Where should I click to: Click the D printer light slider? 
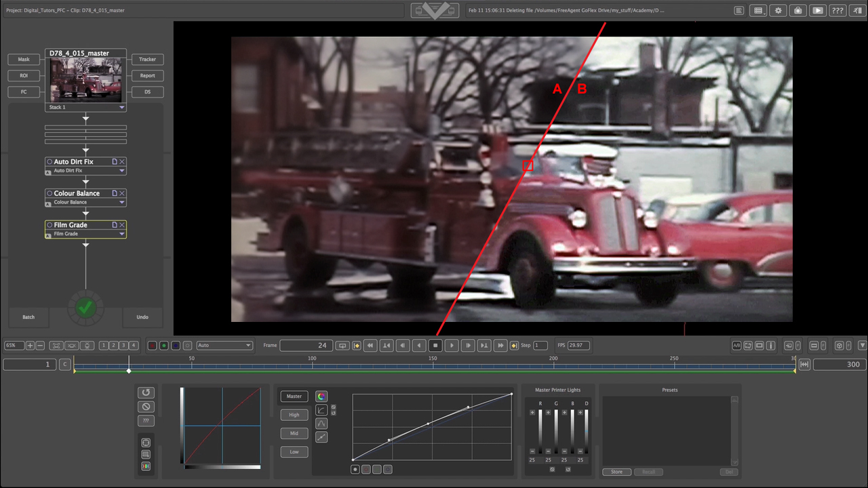click(587, 432)
